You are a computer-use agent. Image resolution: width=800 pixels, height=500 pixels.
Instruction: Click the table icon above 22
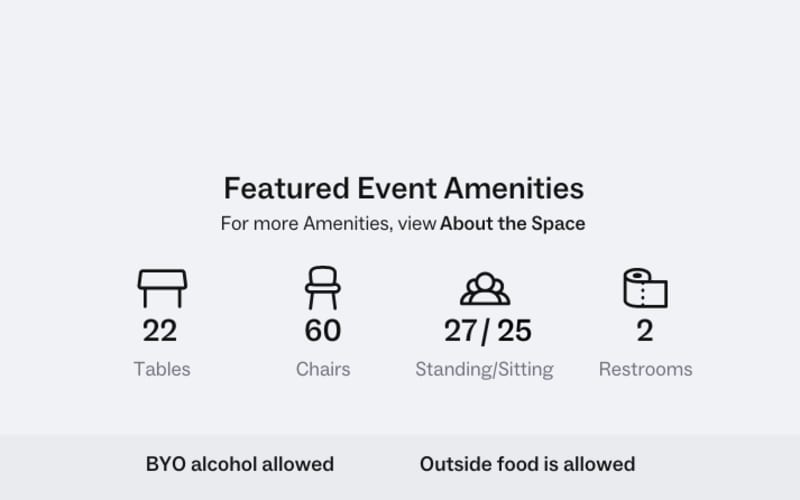tap(162, 288)
